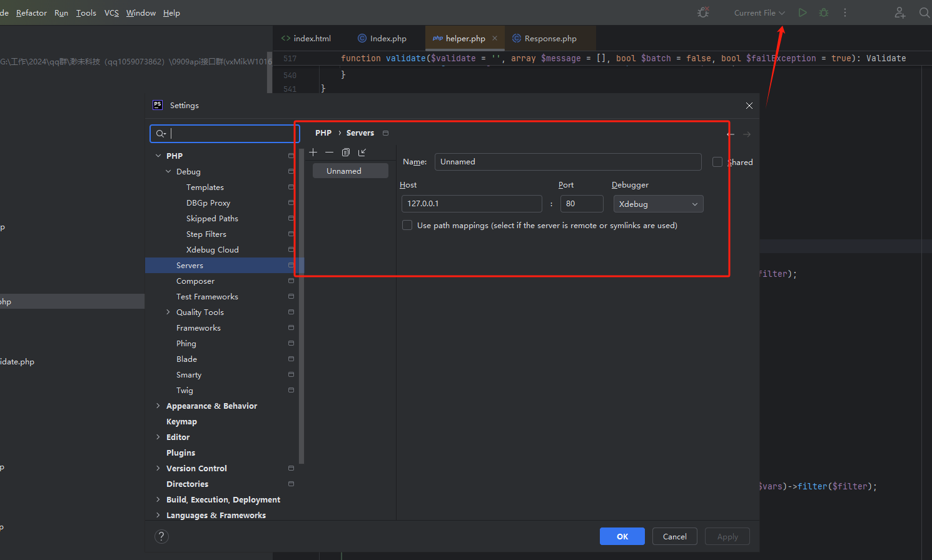Image resolution: width=932 pixels, height=560 pixels.
Task: Enable the Use path mappings checkbox
Action: click(407, 225)
